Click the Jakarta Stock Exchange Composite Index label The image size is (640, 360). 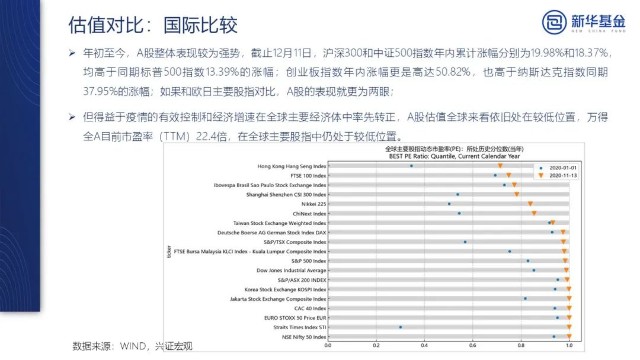(x=278, y=299)
